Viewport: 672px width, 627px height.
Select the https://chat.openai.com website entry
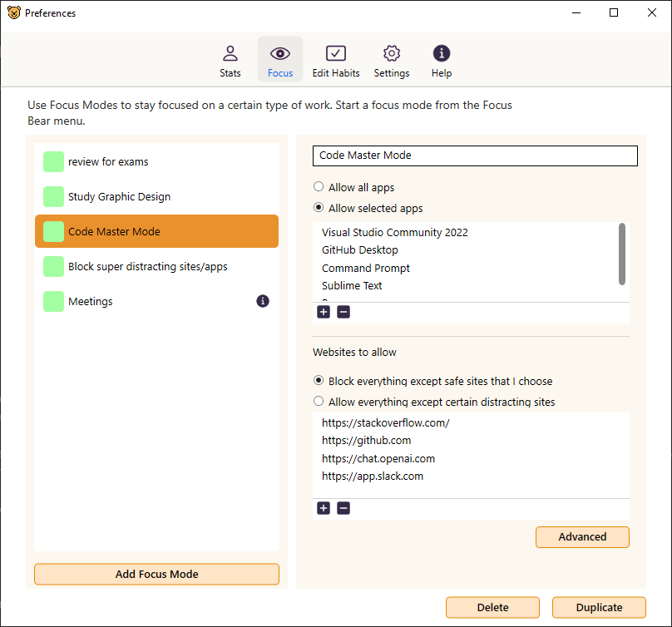tap(378, 458)
